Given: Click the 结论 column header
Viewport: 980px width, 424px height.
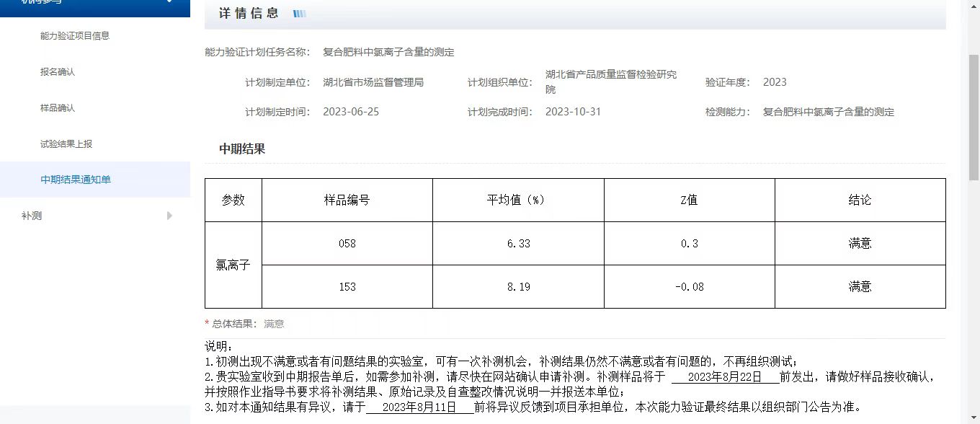Looking at the screenshot, I should pyautogui.click(x=860, y=200).
